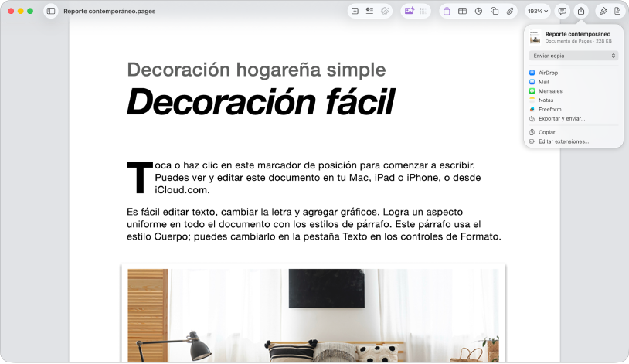Open the Enviar copia dropdown

pyautogui.click(x=573, y=56)
